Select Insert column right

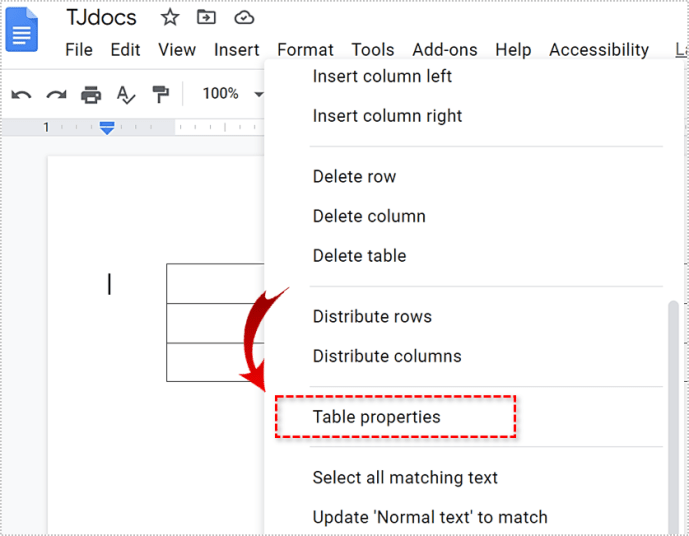click(x=387, y=116)
